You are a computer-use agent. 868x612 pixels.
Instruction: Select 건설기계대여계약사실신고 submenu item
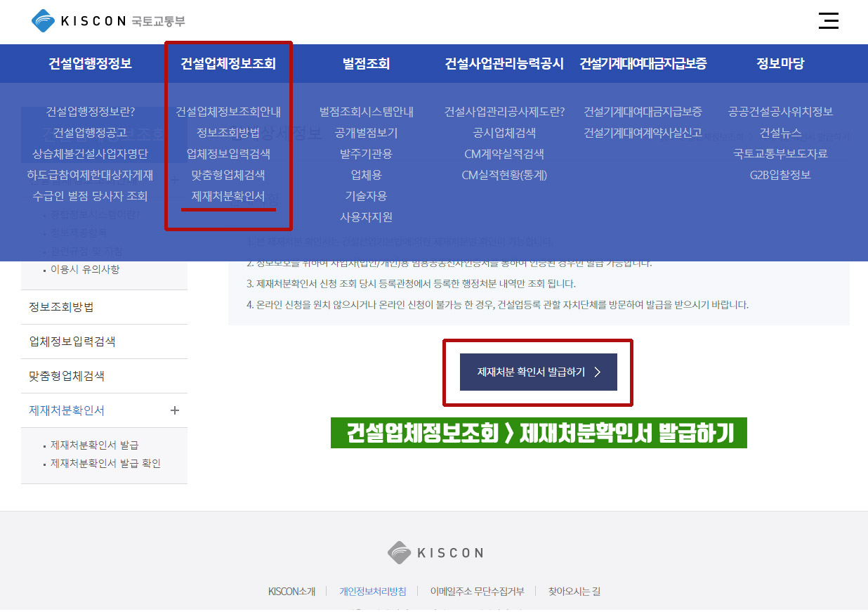(x=643, y=133)
